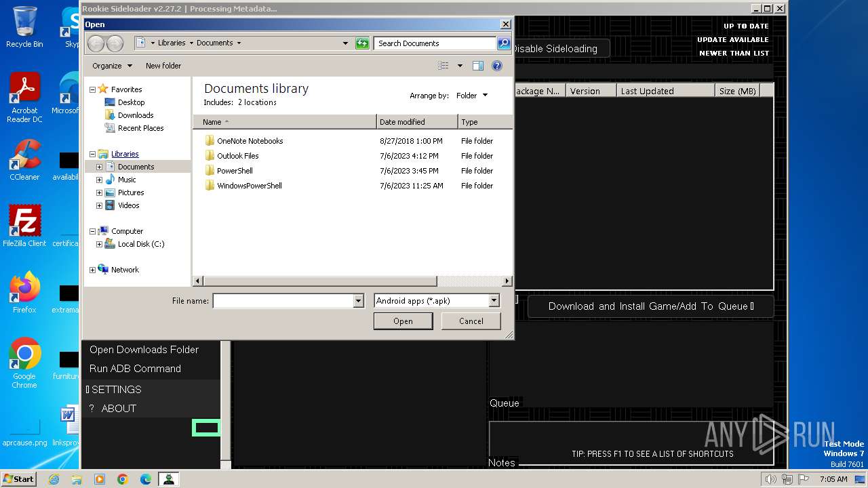Click the Cancel button
This screenshot has height=488, width=868.
point(471,321)
